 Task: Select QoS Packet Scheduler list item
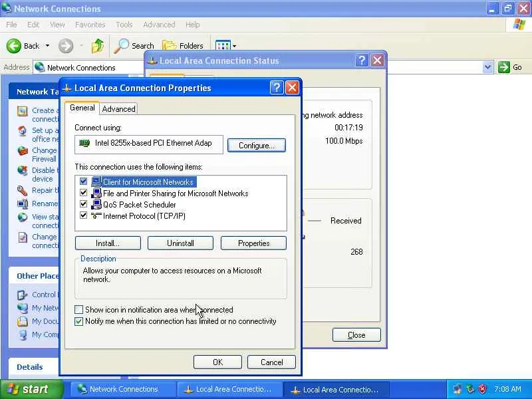pos(140,205)
